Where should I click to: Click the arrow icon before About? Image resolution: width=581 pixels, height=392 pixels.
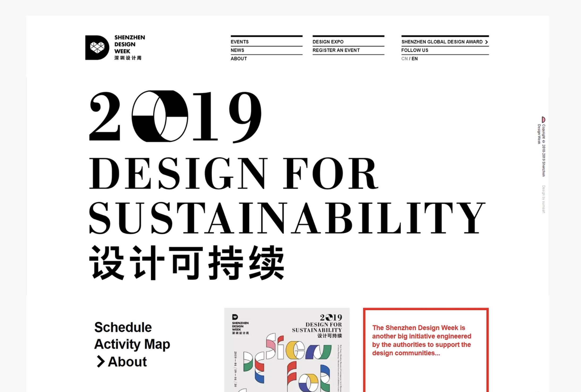tap(100, 361)
